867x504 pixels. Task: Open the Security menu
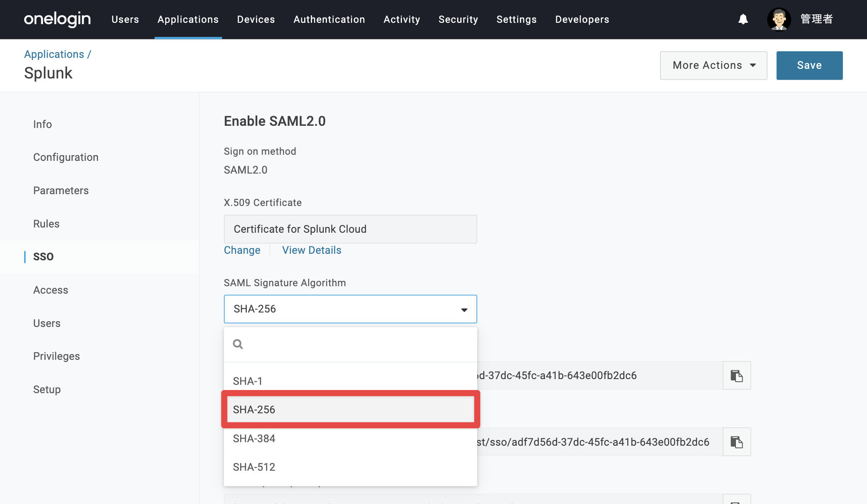click(458, 19)
